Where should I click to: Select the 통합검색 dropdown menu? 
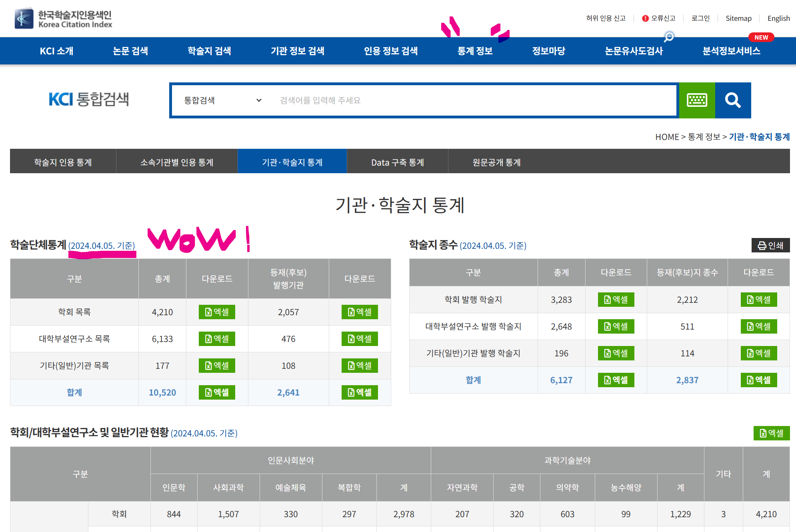click(x=220, y=100)
